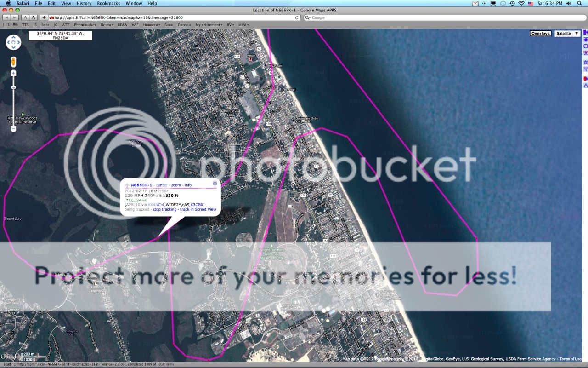Click the triangle ruler icon in right strip

[585, 86]
